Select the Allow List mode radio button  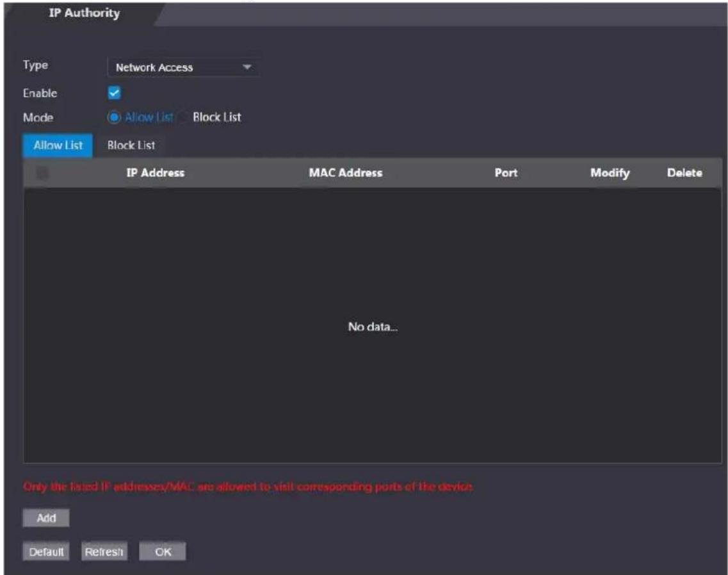pyautogui.click(x=114, y=117)
